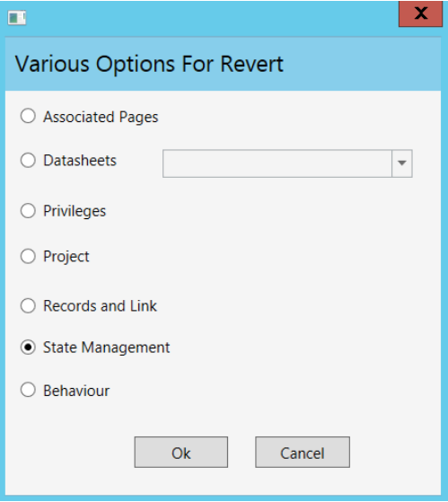The height and width of the screenshot is (502, 448).
Task: Click the Associated Pages label text
Action: [101, 117]
